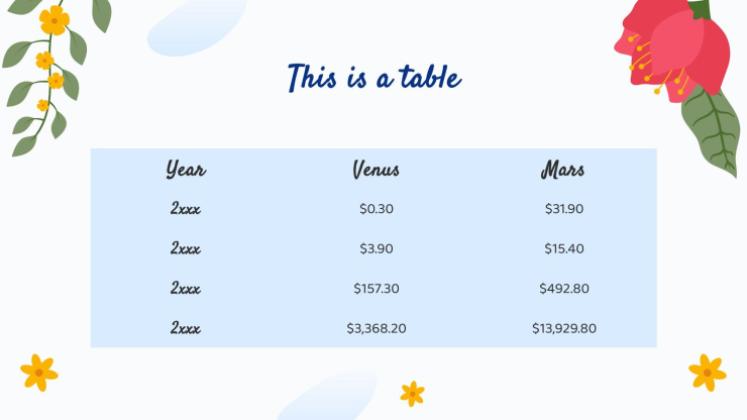747x420 pixels.
Task: Click the large green leaf under hibiscus
Action: [711, 130]
